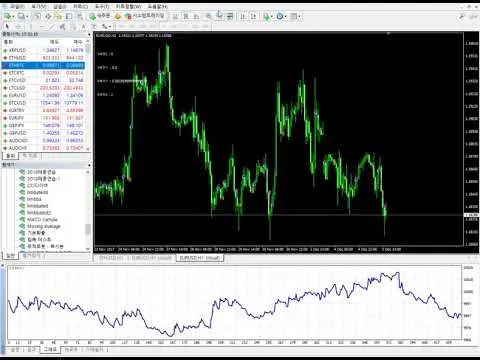
Task: Open tester 리포트 tab
Action: [70, 350]
